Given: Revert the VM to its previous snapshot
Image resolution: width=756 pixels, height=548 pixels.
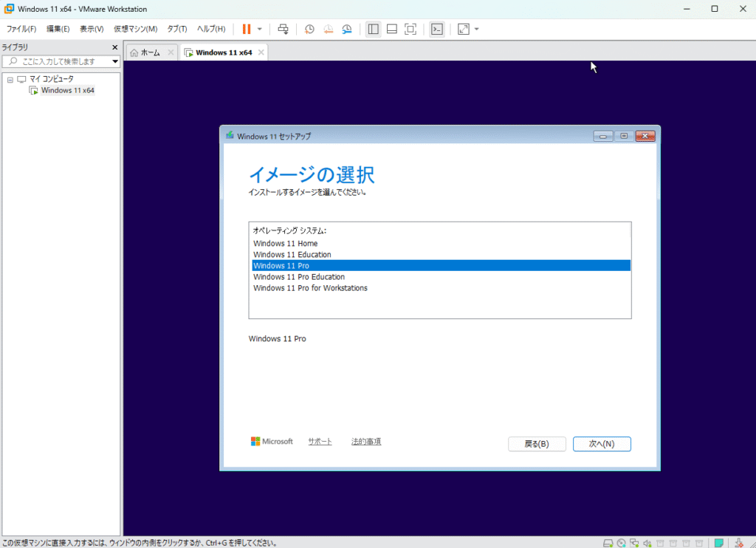Looking at the screenshot, I should click(329, 29).
